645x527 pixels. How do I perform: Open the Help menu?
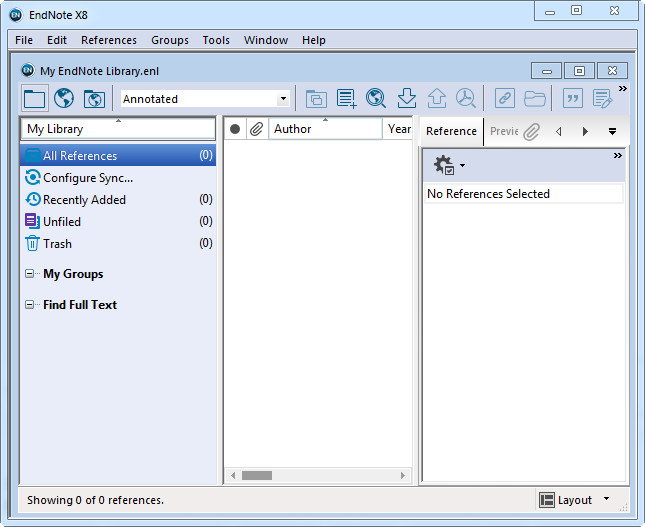(313, 40)
